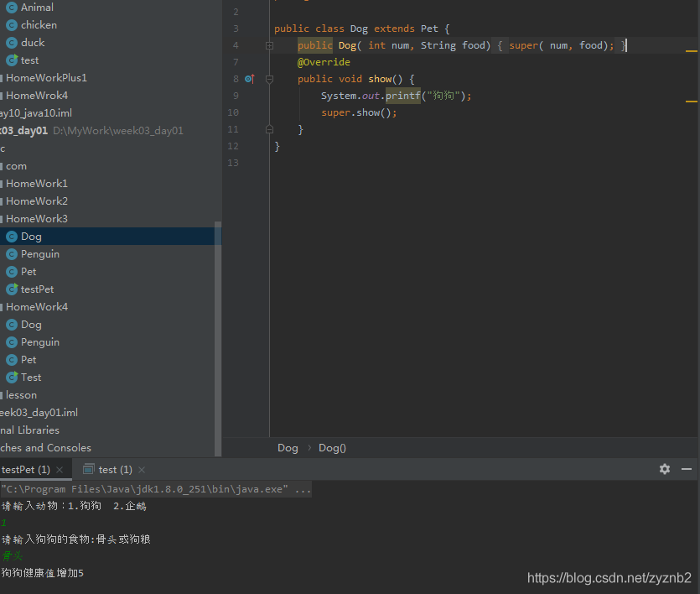This screenshot has height=594, width=700.
Task: Hide the run tool window
Action: (686, 469)
